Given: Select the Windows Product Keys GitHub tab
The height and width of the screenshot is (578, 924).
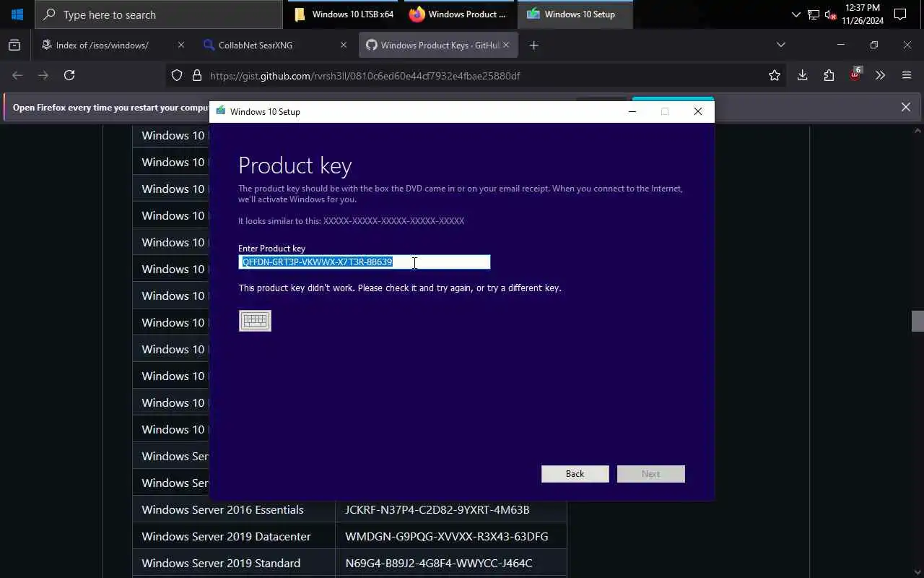Looking at the screenshot, I should (438, 45).
